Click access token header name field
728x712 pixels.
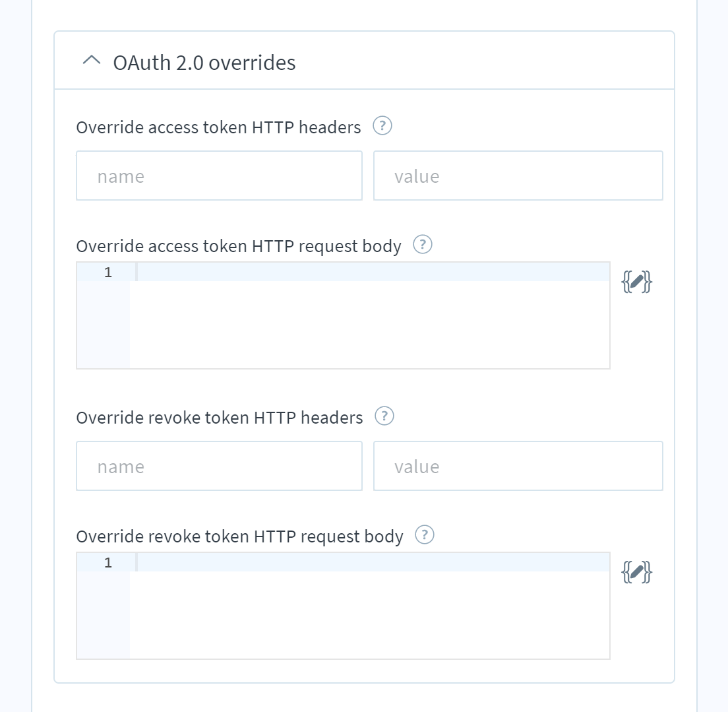(219, 176)
